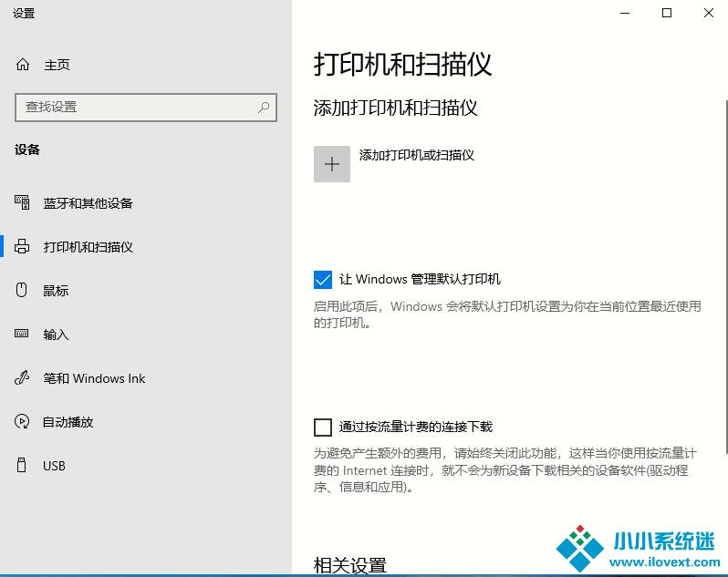Click the plus icon to add printer
728x577 pixels.
point(332,164)
